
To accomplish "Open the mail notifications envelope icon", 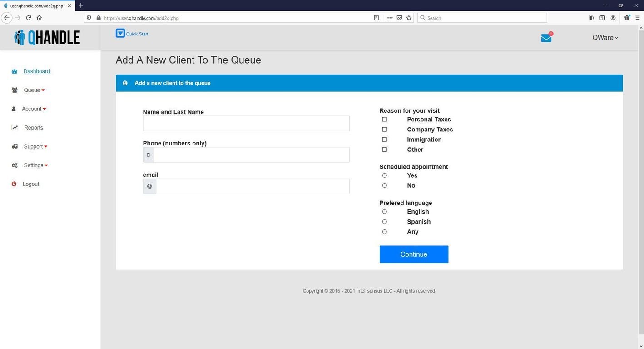I will point(546,38).
